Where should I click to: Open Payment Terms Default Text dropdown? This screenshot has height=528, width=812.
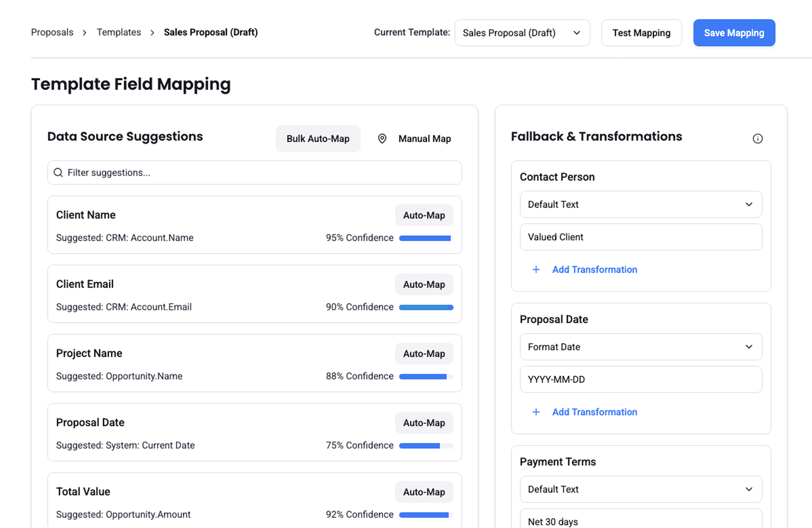[640, 489]
